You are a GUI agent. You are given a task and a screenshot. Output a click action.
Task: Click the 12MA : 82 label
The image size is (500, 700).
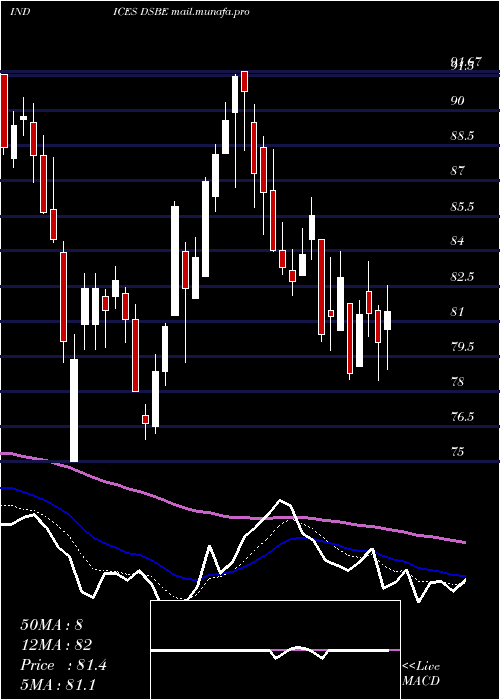(56, 645)
